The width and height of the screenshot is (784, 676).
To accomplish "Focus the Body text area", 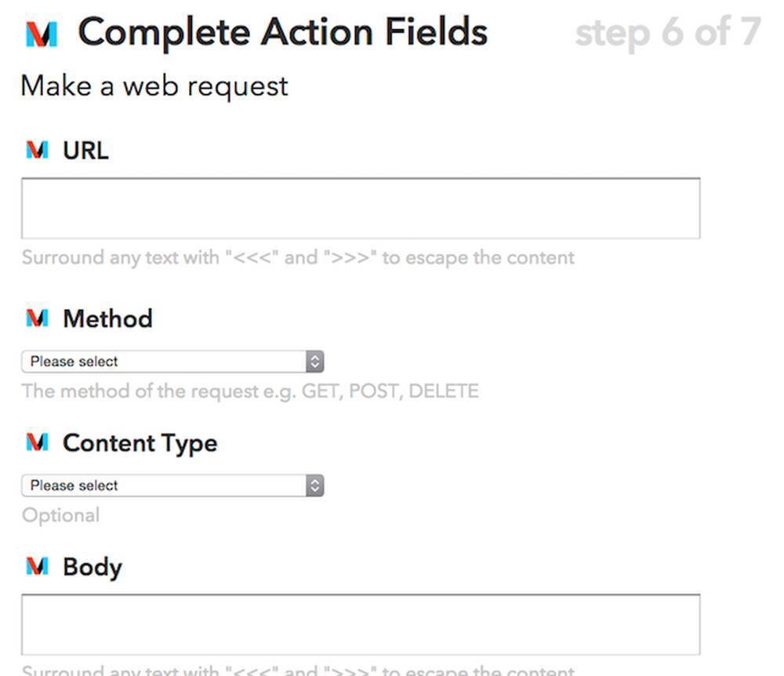I will pyautogui.click(x=361, y=624).
